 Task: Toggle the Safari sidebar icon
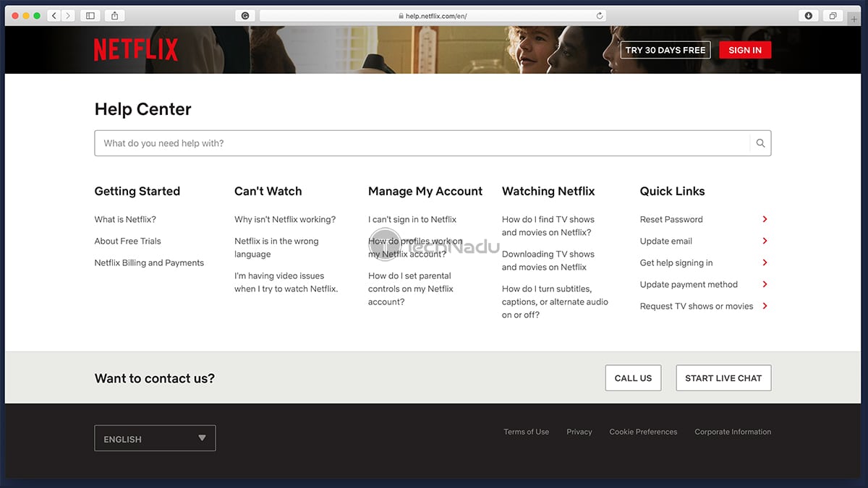coord(90,16)
